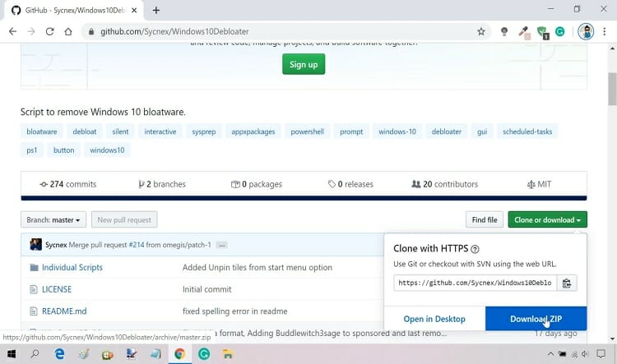Open the interactive topic tag
Screen dimensions: 617x364
coord(160,131)
